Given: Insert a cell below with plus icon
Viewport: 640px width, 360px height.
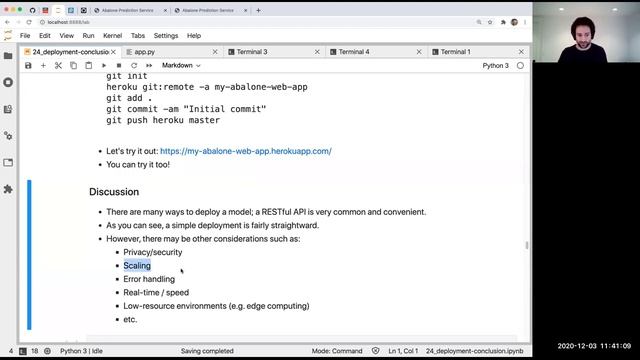Looking at the screenshot, I should click(x=43, y=65).
